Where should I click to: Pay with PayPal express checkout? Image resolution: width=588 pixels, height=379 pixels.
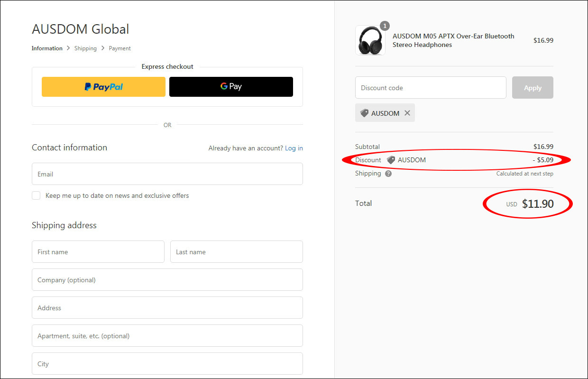tap(103, 87)
